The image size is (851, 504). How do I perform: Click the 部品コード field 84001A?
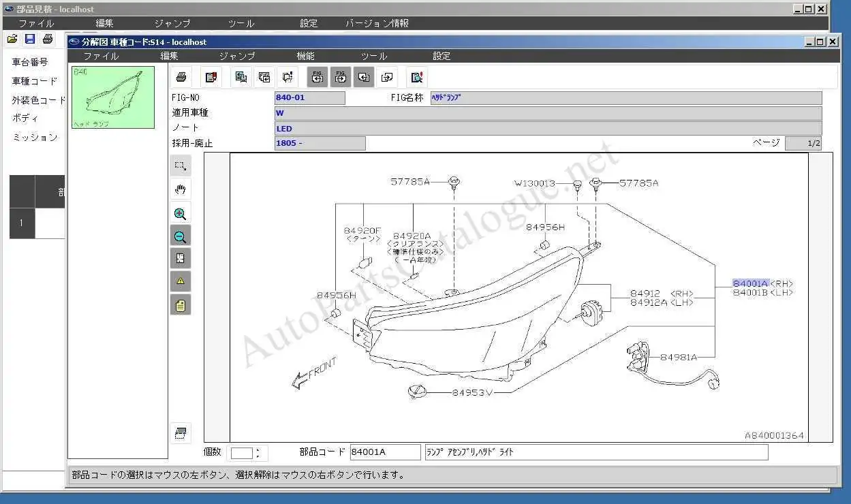click(x=386, y=452)
